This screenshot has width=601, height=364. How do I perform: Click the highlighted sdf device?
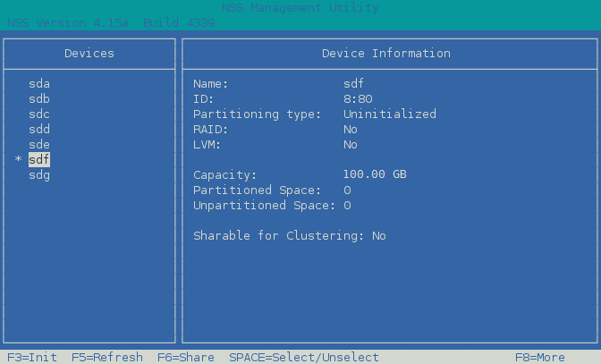coord(39,160)
